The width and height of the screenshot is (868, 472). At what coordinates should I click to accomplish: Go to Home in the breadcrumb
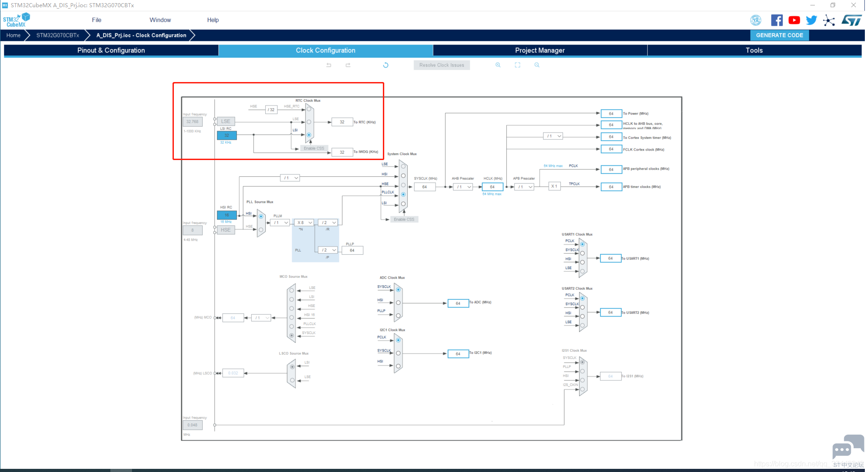[14, 35]
